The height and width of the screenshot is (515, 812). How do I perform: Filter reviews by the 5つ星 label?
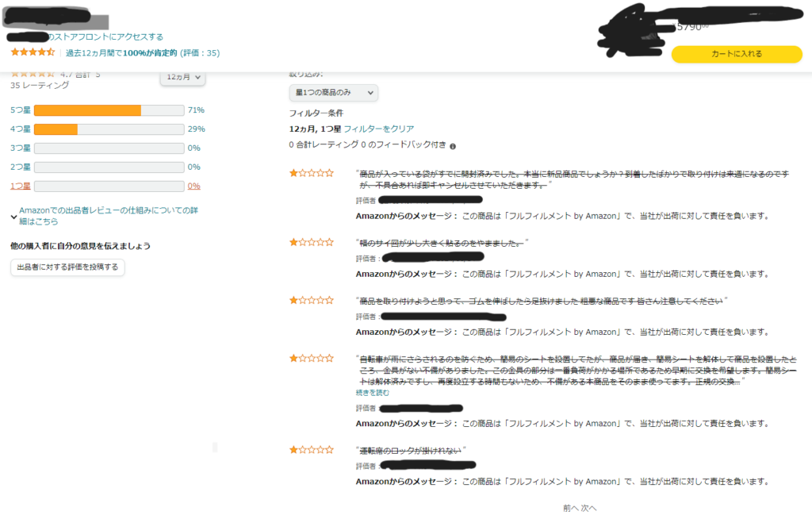coord(21,110)
